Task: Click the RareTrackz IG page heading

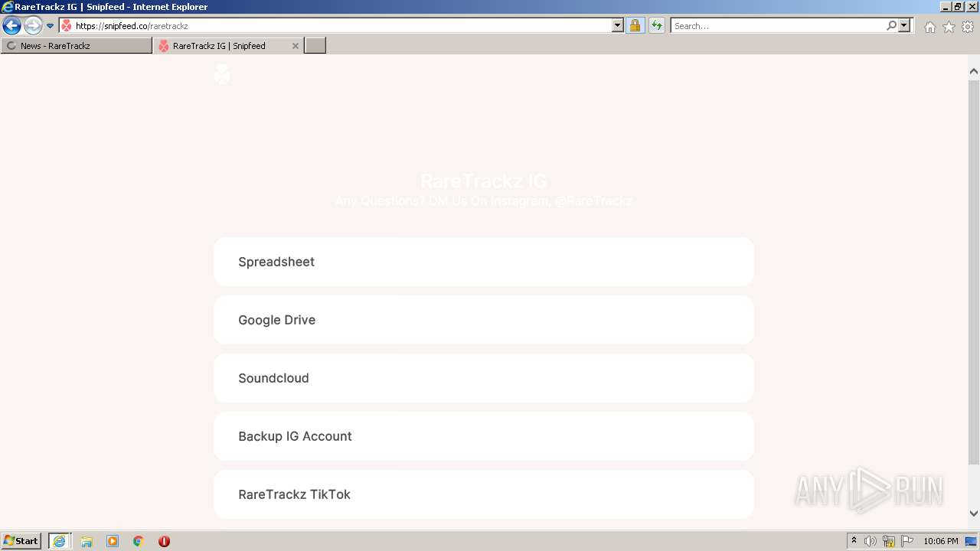Action: point(484,181)
